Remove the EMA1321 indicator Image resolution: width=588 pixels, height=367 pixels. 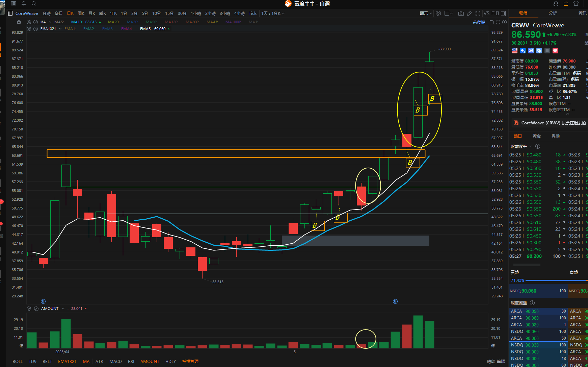point(35,29)
